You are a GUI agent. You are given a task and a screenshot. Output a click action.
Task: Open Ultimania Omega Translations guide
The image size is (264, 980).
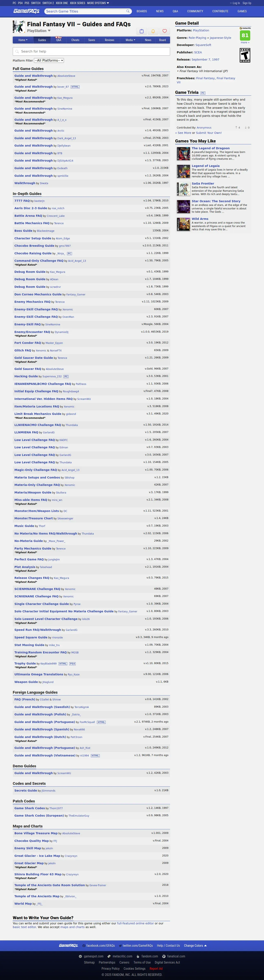(39, 674)
